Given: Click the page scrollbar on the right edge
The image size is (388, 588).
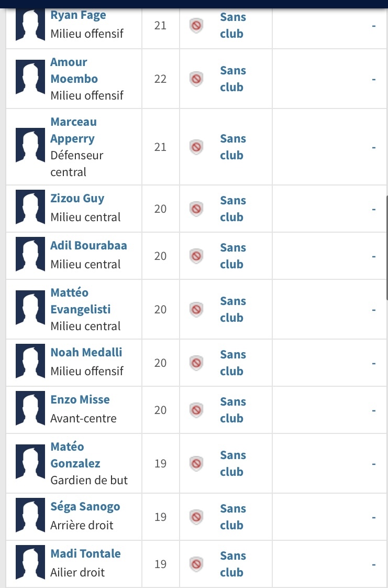Looking at the screenshot, I should (x=386, y=247).
